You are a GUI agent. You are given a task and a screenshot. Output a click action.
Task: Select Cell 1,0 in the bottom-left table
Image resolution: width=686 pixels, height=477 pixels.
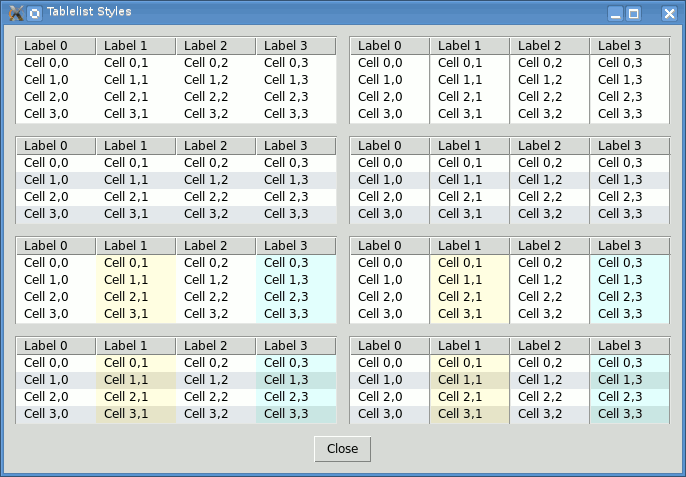click(46, 380)
